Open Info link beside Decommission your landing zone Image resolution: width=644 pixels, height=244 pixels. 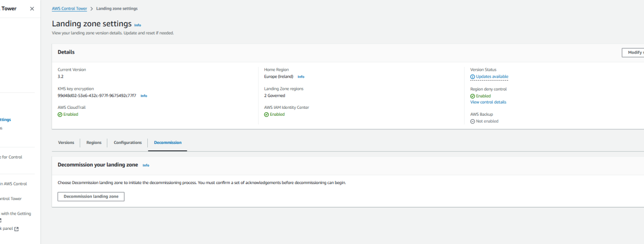coord(146,165)
